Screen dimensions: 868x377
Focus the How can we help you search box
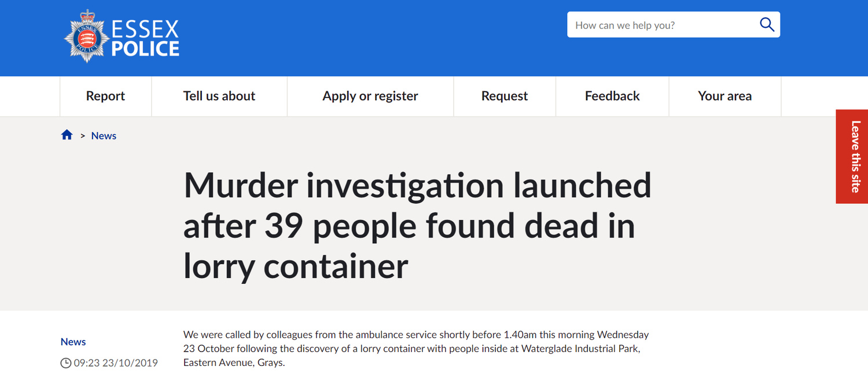[663, 25]
